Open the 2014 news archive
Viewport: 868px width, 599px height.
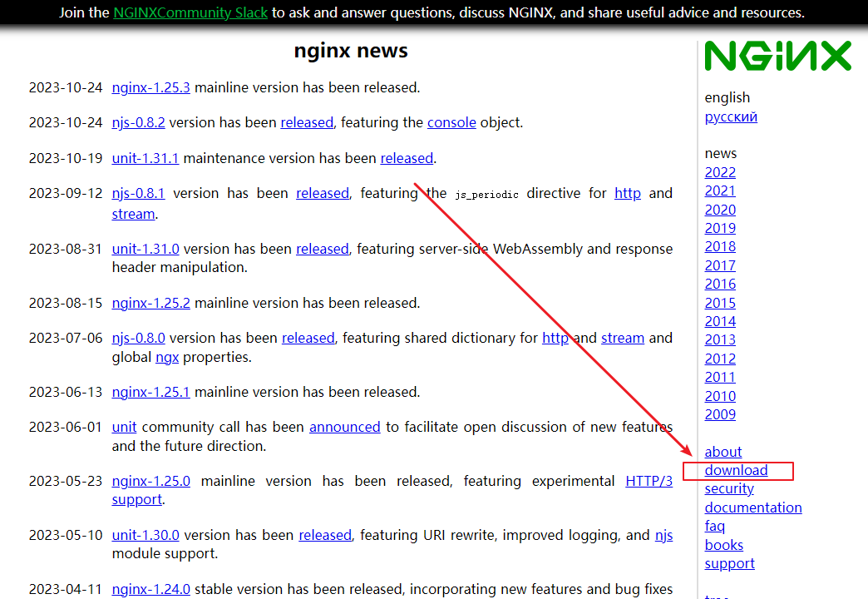tap(720, 321)
